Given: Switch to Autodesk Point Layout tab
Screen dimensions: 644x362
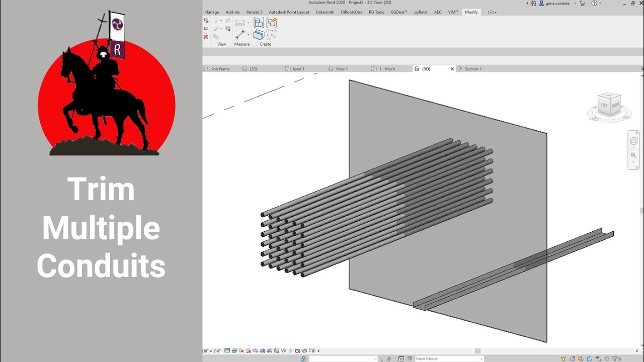Looking at the screenshot, I should 289,12.
